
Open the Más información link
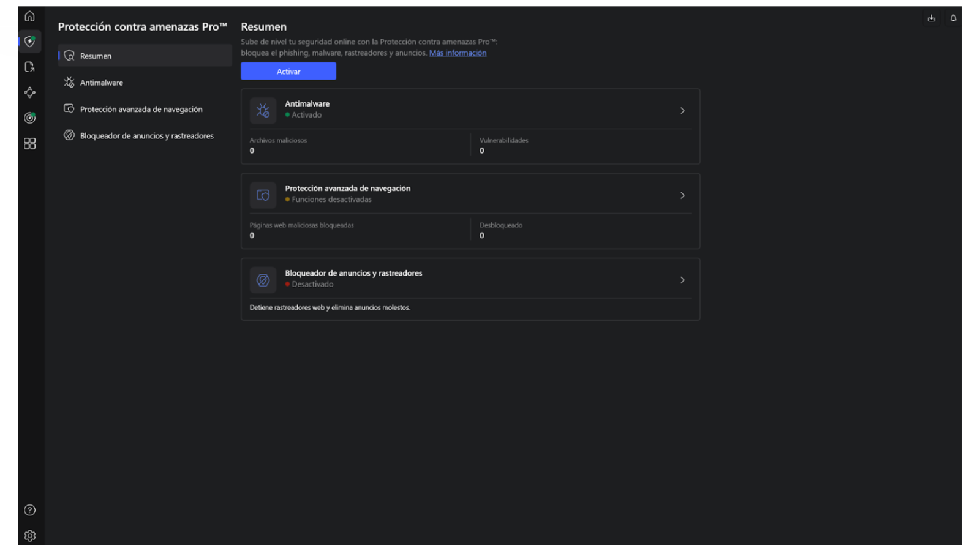point(458,53)
